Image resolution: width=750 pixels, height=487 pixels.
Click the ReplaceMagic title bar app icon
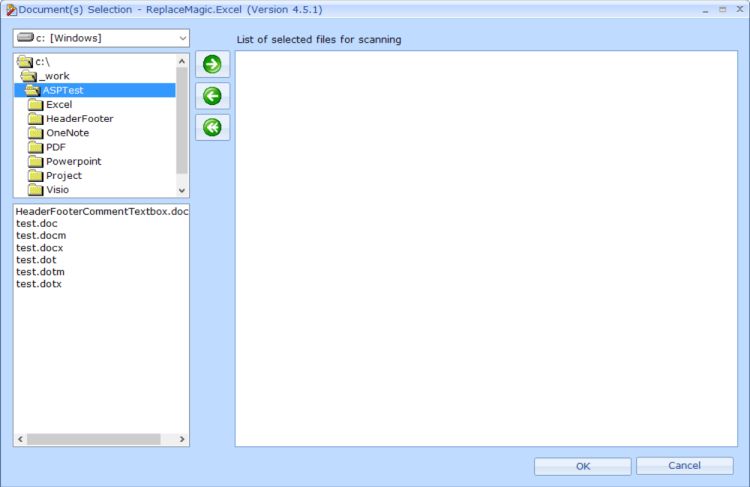[11, 10]
